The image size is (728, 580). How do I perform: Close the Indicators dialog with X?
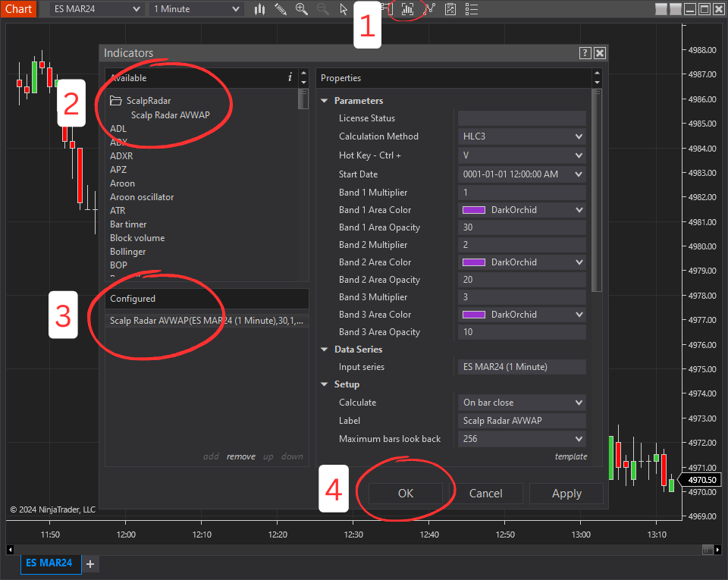600,53
